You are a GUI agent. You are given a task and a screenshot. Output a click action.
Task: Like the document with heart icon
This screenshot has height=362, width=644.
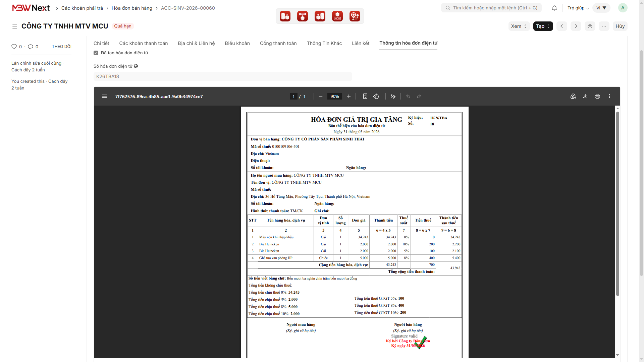pos(14,47)
